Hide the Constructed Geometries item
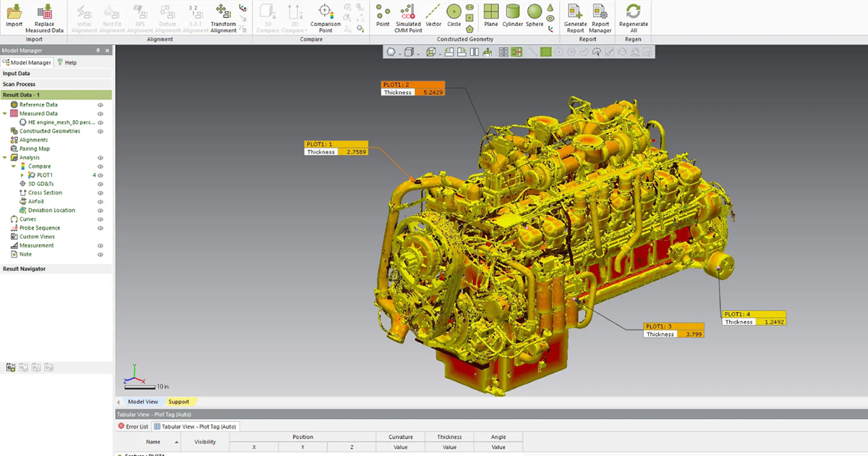868x456 pixels. [101, 131]
